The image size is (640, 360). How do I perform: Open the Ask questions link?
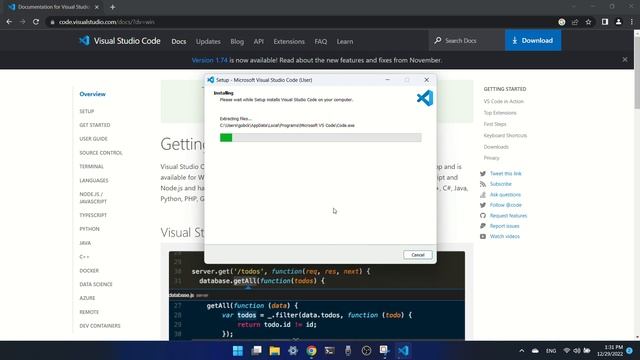click(505, 195)
